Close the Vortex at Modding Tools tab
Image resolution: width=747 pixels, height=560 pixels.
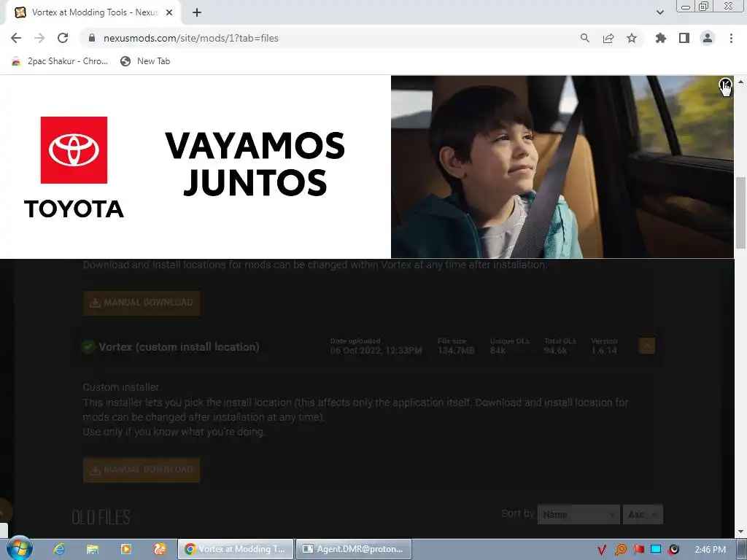[169, 12]
